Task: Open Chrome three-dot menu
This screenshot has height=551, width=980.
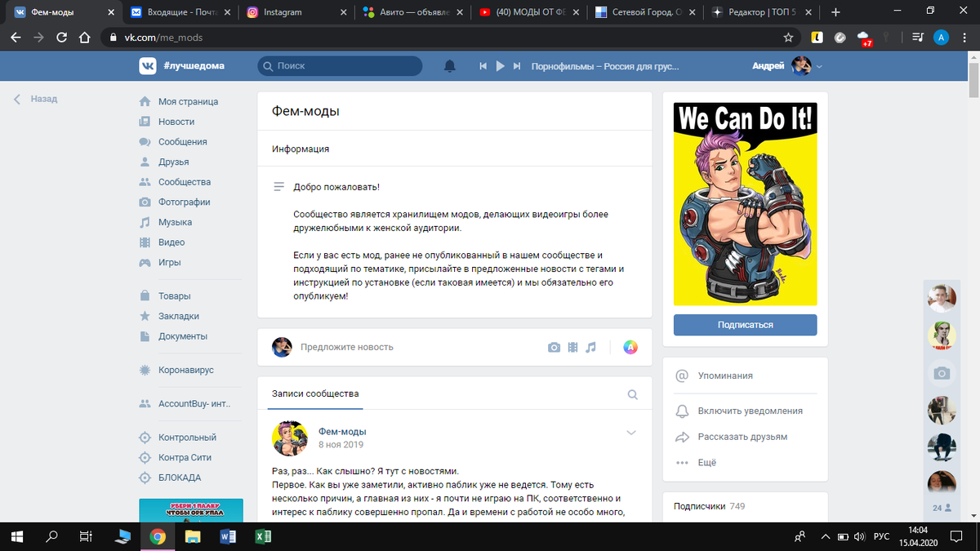Action: [964, 38]
